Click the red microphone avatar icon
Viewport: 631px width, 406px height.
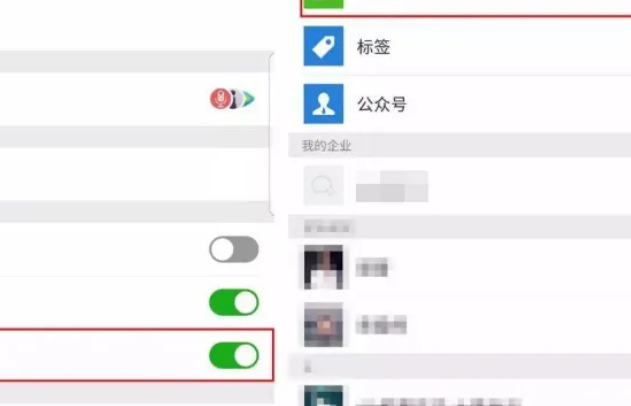tap(220, 99)
